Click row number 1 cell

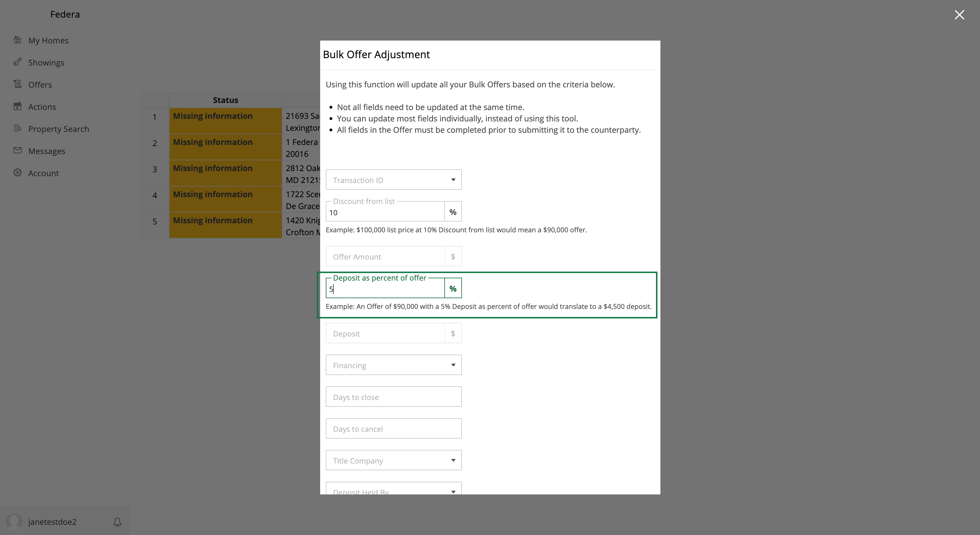click(x=155, y=121)
